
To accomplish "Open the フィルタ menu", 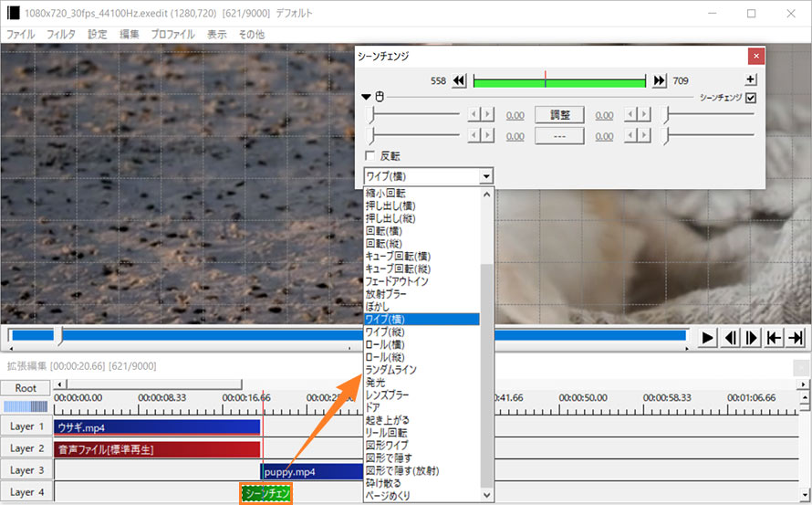I will tap(60, 34).
